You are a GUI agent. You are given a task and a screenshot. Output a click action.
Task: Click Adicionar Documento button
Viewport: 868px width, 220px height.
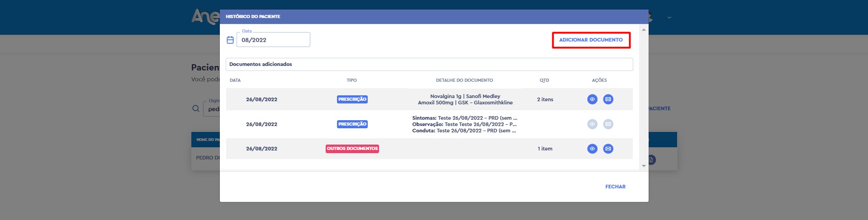[591, 40]
